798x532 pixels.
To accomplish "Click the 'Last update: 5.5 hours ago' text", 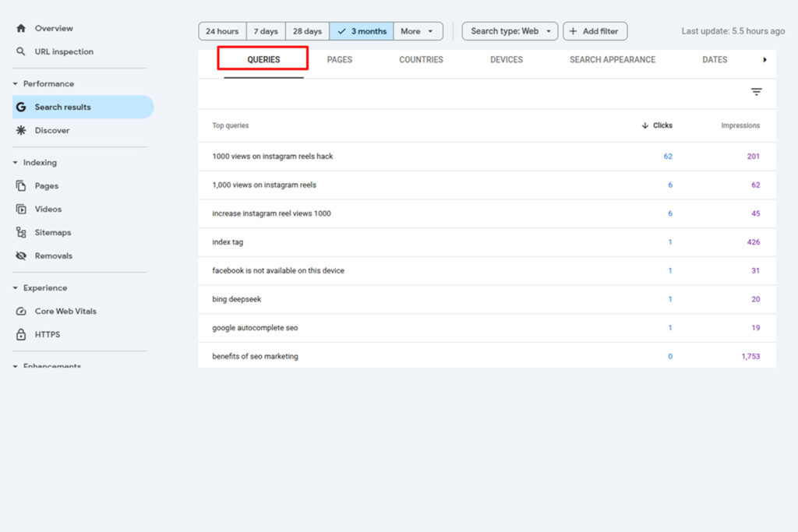I will click(733, 31).
